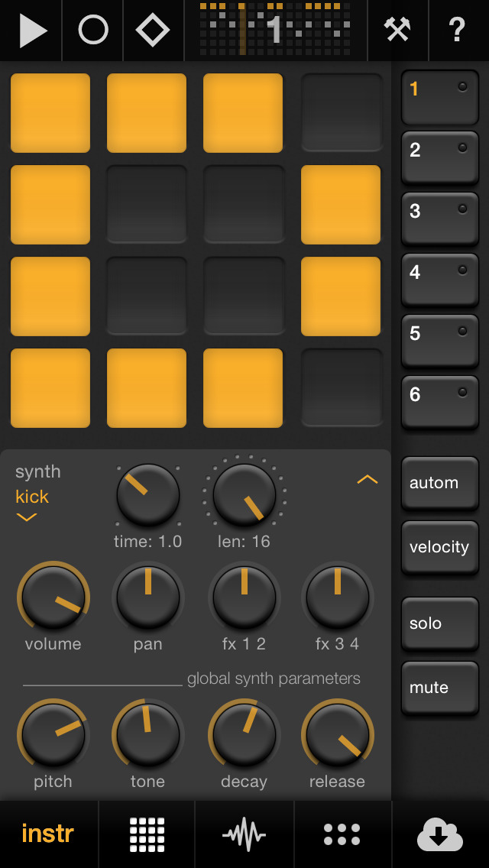The height and width of the screenshot is (868, 489).
Task: Tap the circle record button
Action: click(93, 29)
